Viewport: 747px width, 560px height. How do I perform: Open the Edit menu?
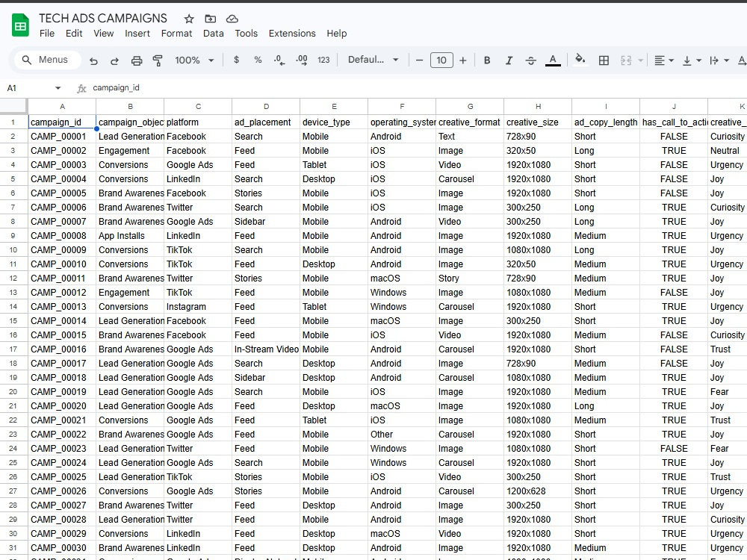[x=74, y=34]
